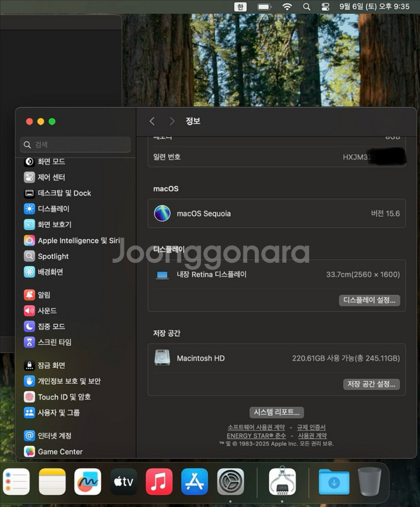The height and width of the screenshot is (507, 420).
Task: Open the ENERGY STAR® 준수 link
Action: (256, 436)
